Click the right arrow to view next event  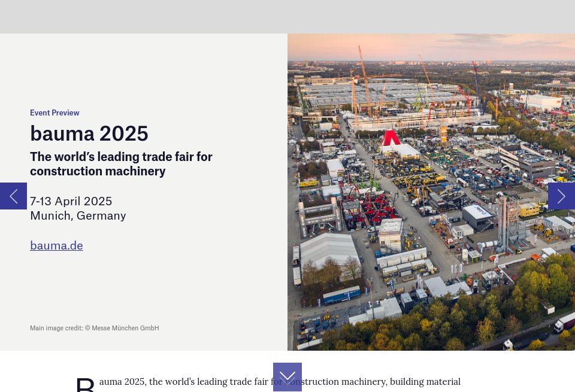coord(561,196)
